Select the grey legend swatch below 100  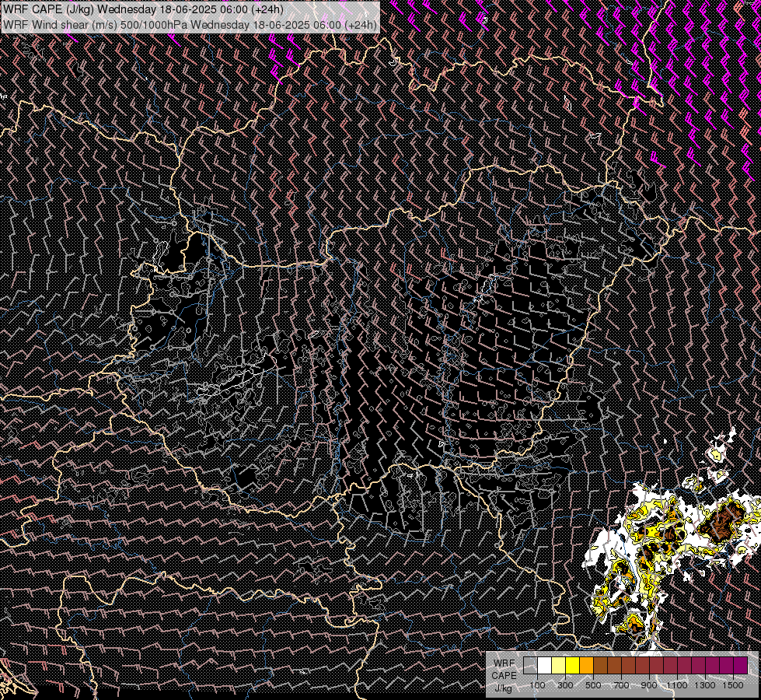(x=530, y=666)
